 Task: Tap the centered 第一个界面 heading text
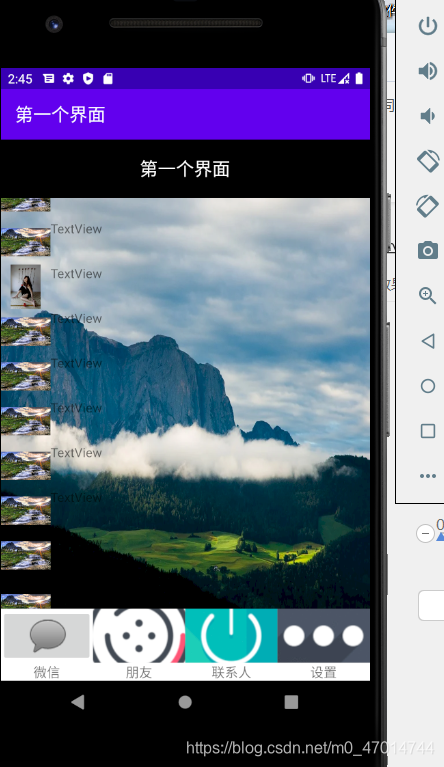point(185,169)
